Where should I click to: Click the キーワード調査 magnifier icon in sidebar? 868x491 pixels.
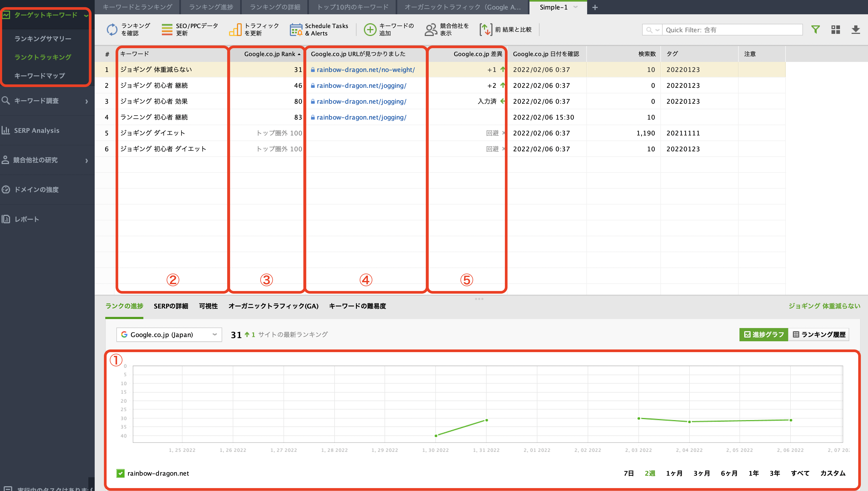pos(6,101)
